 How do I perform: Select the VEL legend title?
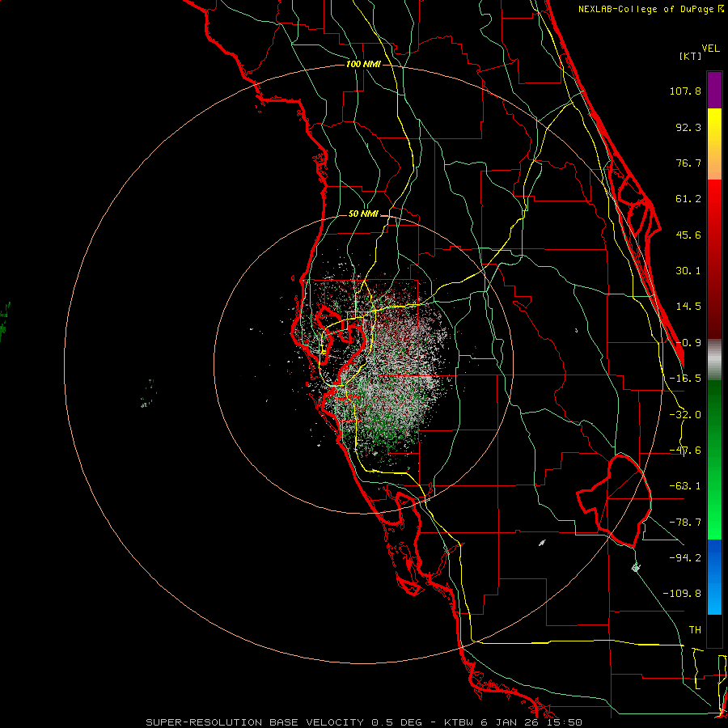click(x=711, y=49)
